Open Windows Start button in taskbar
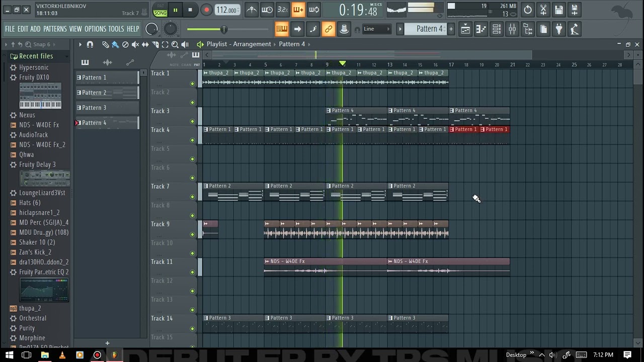The image size is (644, 362). (x=9, y=355)
